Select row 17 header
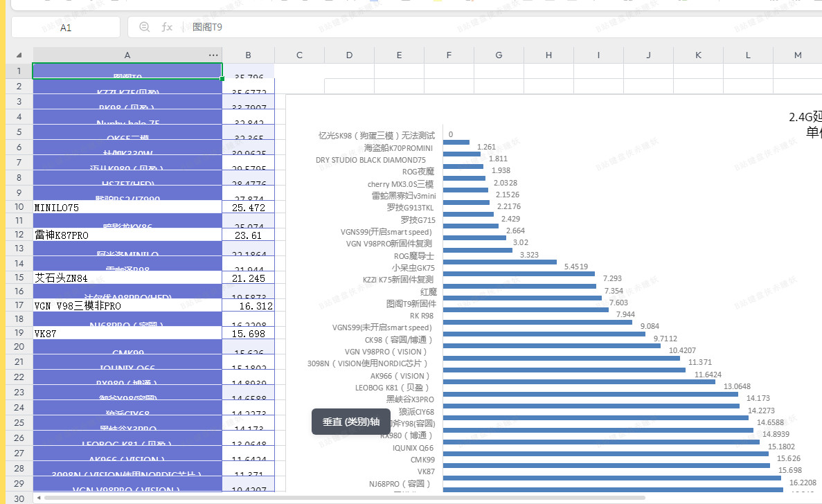This screenshot has width=822, height=504. point(19,305)
